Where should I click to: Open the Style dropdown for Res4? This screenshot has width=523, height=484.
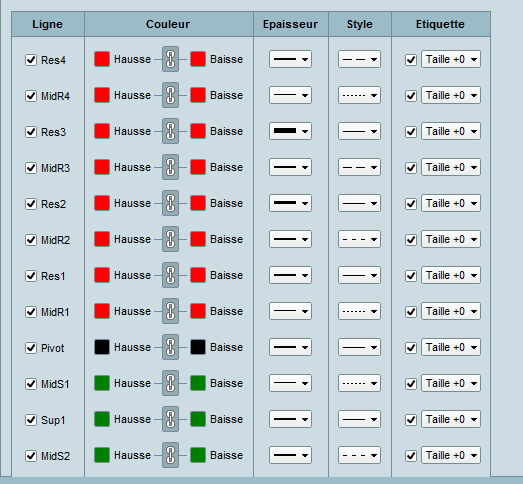pyautogui.click(x=359, y=59)
